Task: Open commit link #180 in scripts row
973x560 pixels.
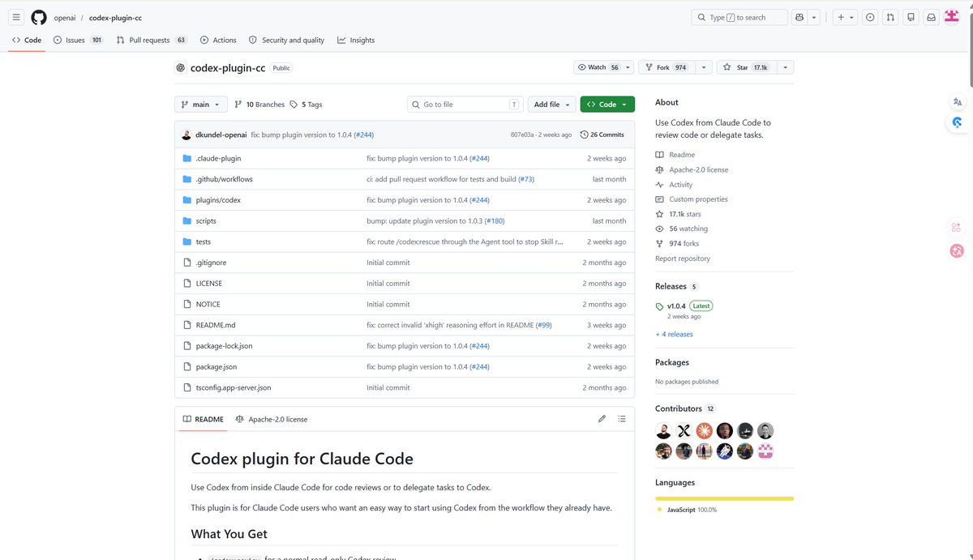Action: [x=495, y=220]
